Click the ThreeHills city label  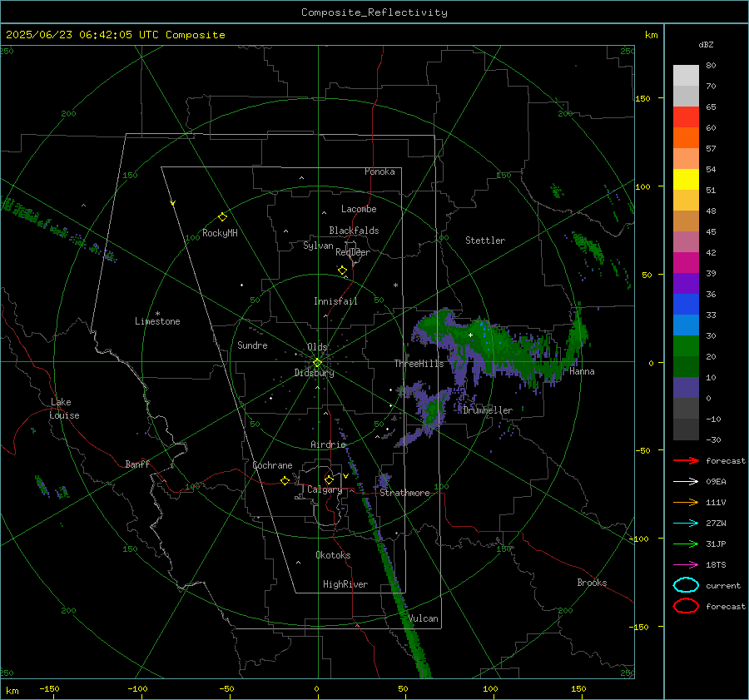pos(419,364)
